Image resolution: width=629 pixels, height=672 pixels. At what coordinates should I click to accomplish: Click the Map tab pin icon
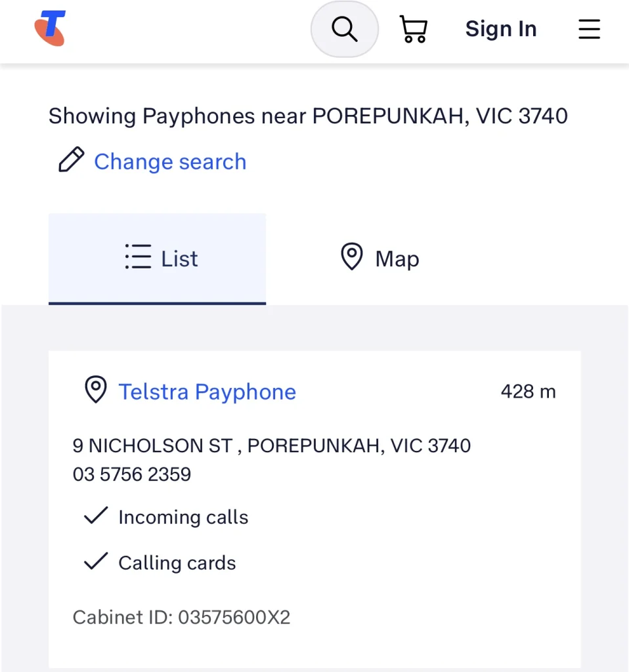(352, 257)
